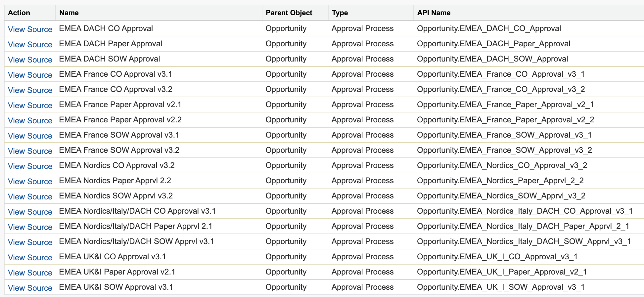
Task: View source of EMEA DACH SOW Approval
Action: pyautogui.click(x=30, y=60)
